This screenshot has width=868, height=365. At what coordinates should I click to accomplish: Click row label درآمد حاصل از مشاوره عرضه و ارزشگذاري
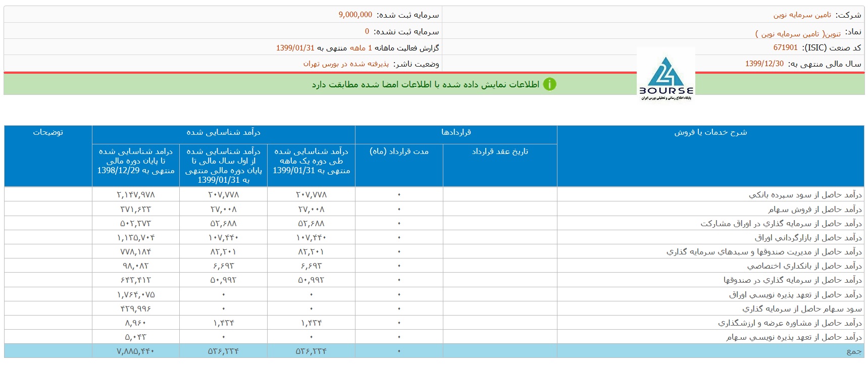point(790,323)
